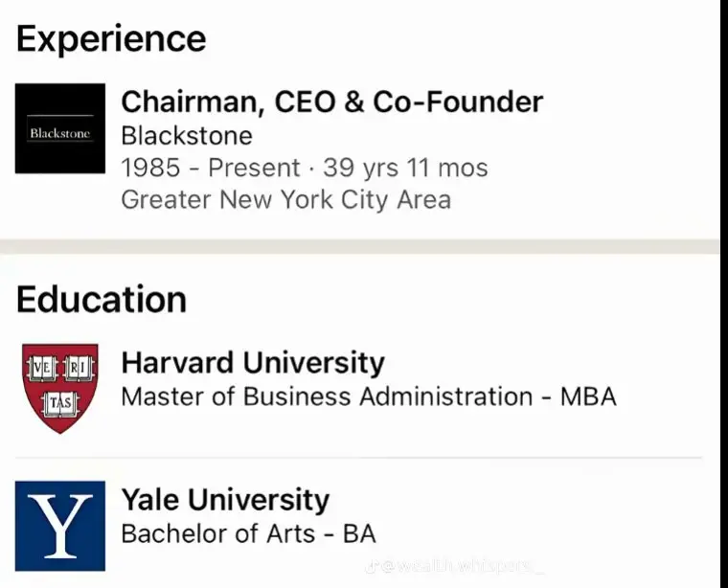Select the Blackstone company name text
The width and height of the screenshot is (728, 588).
(187, 135)
